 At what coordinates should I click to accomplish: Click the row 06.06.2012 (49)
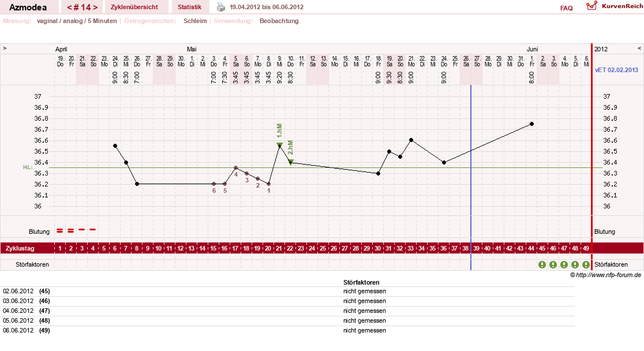[x=287, y=330]
